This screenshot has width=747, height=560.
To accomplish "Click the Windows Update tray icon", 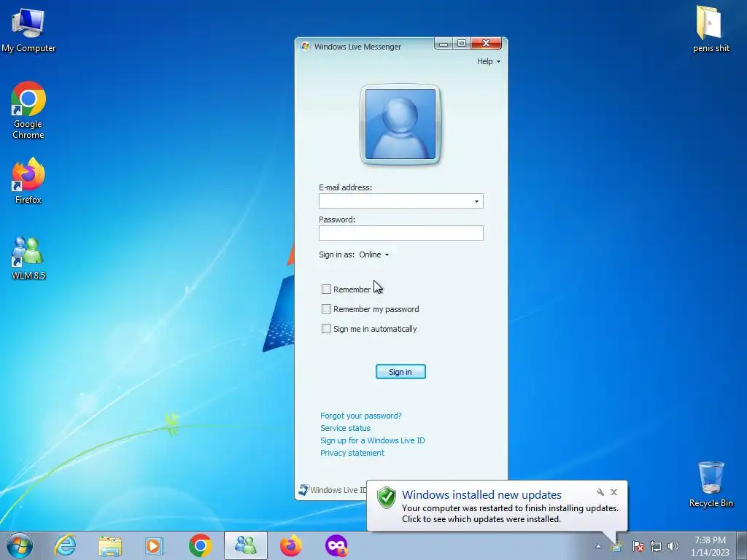I will coord(617,546).
